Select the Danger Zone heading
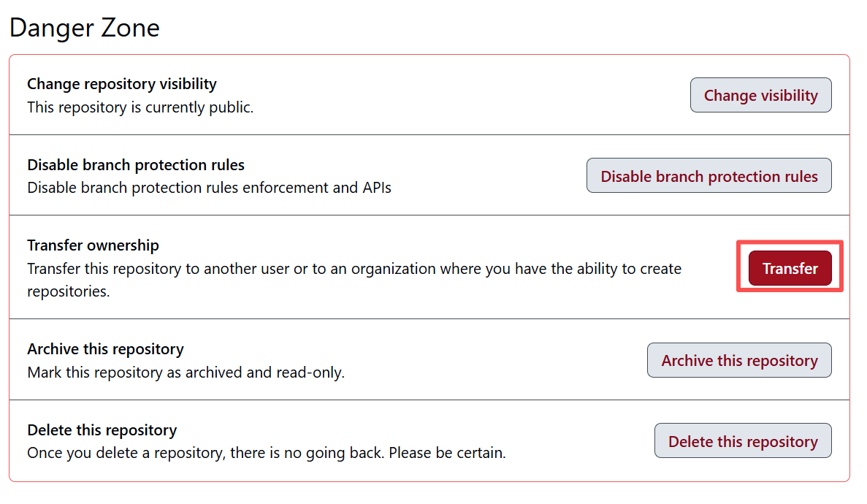This screenshot has height=504, width=867. click(x=84, y=28)
